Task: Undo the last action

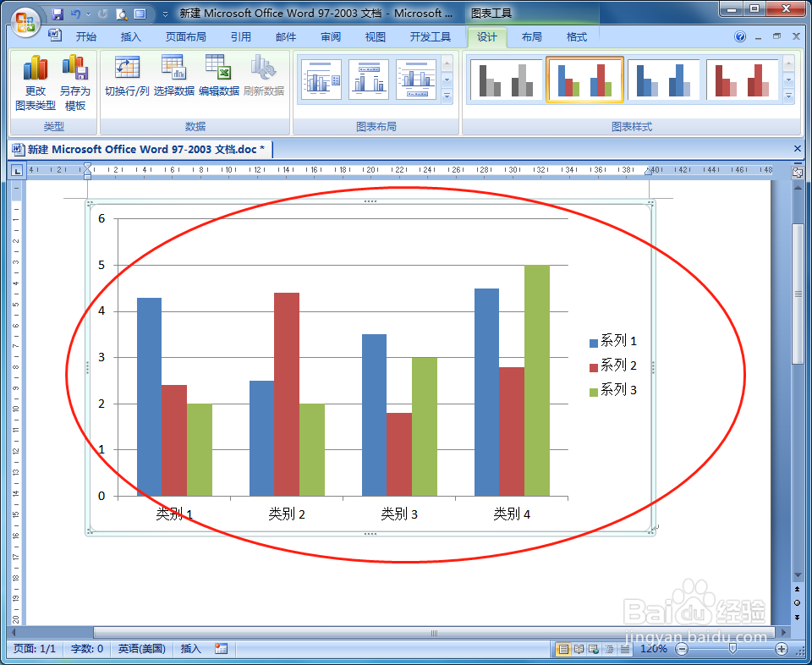Action: pos(75,14)
